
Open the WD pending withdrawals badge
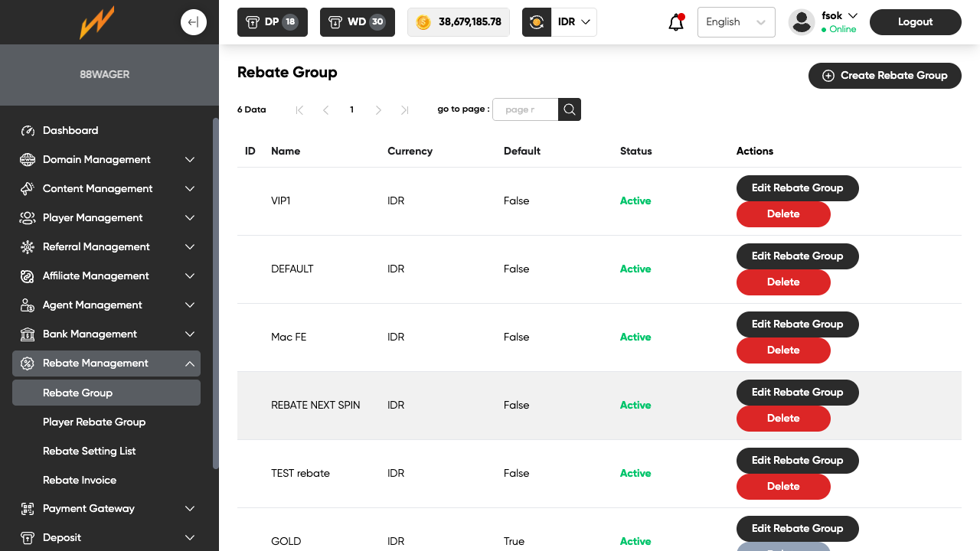pyautogui.click(x=357, y=22)
